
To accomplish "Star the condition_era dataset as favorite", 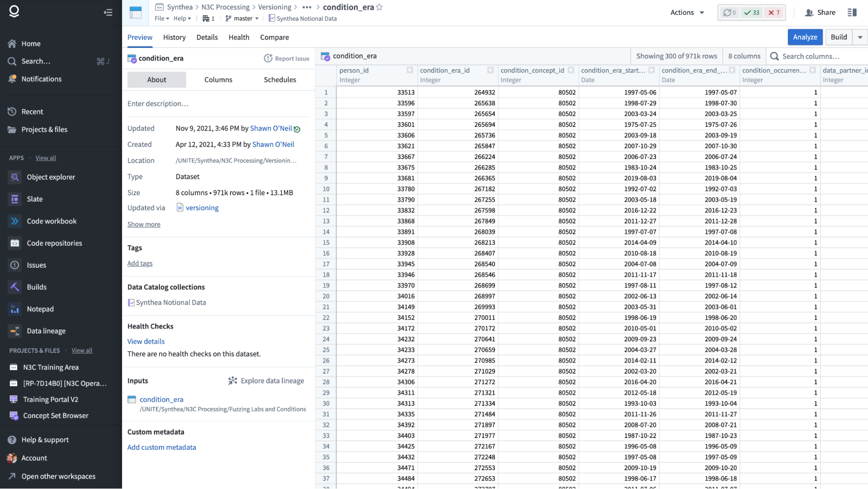I will pos(380,7).
